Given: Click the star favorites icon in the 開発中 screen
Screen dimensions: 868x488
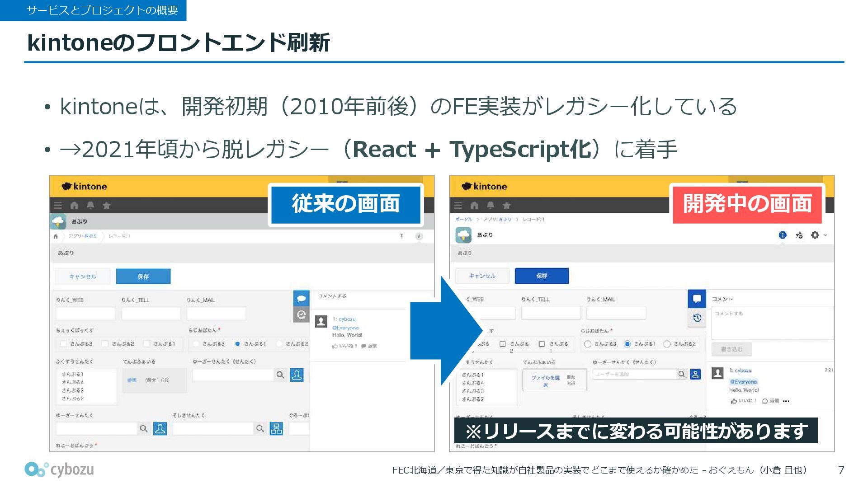Looking at the screenshot, I should (507, 206).
